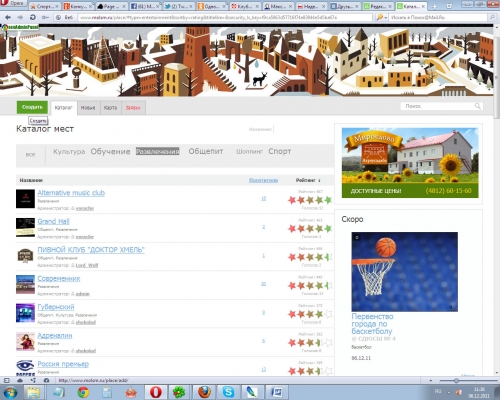
Task: Switch to the Карта tab
Action: point(110,108)
